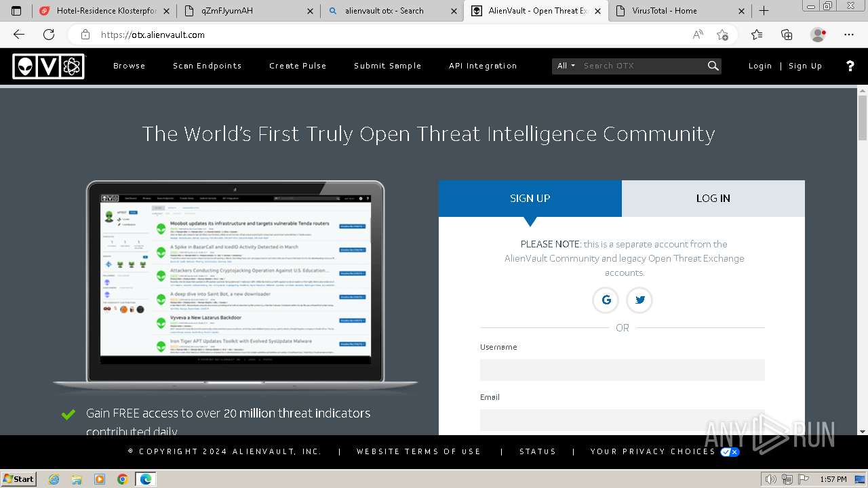
Task: Switch to qZmFJyumAH tab
Action: coord(248,11)
